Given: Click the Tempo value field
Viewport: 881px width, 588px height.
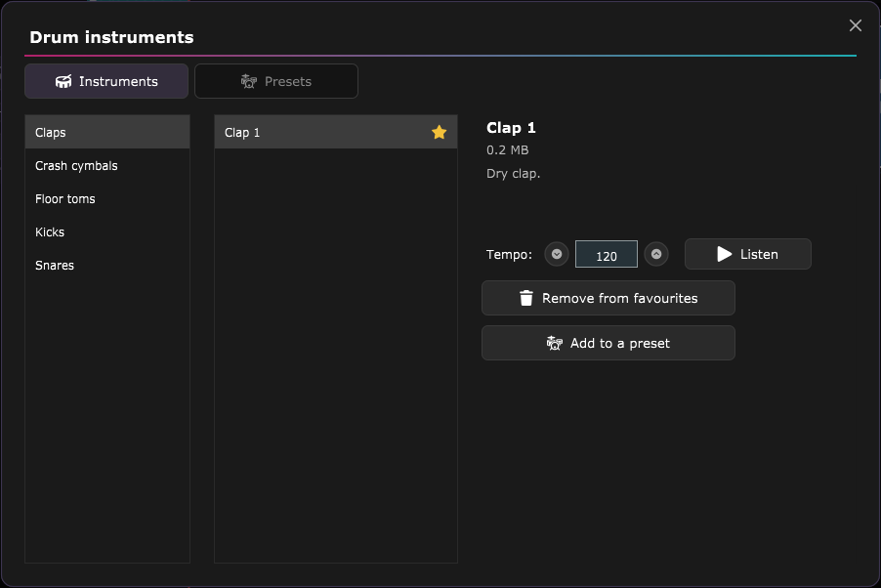Looking at the screenshot, I should click(607, 254).
